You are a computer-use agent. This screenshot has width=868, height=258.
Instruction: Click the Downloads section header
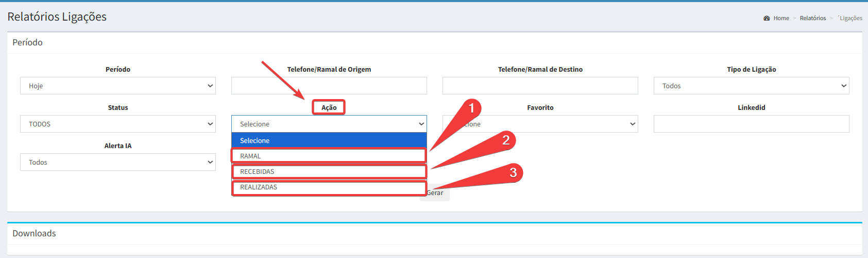[x=34, y=233]
